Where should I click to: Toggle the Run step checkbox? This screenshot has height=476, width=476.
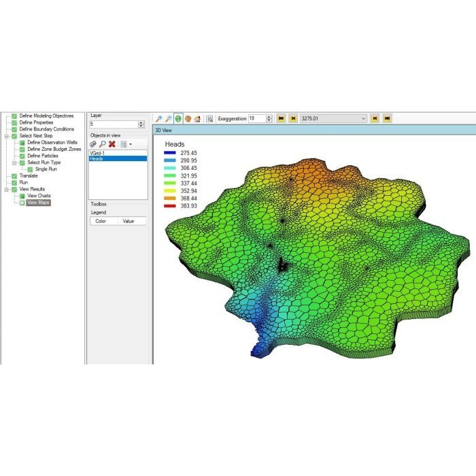[x=14, y=182]
